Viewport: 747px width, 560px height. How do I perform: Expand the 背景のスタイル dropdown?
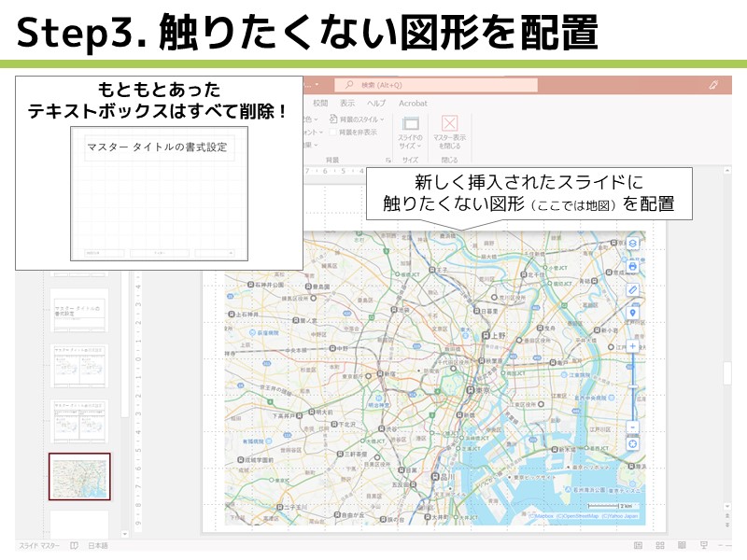coord(357,119)
